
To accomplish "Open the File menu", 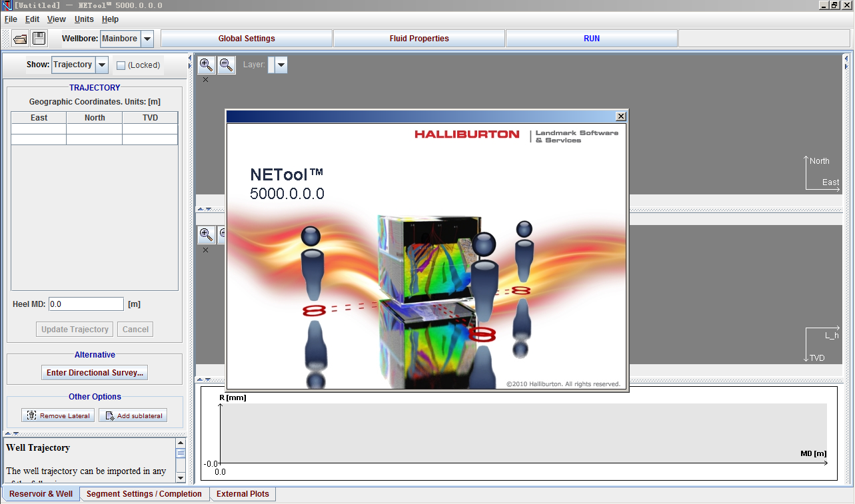I will (11, 19).
